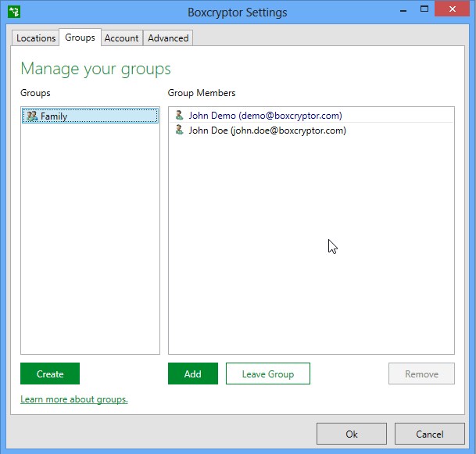476x454 pixels.
Task: Click the green Create button
Action: [50, 374]
